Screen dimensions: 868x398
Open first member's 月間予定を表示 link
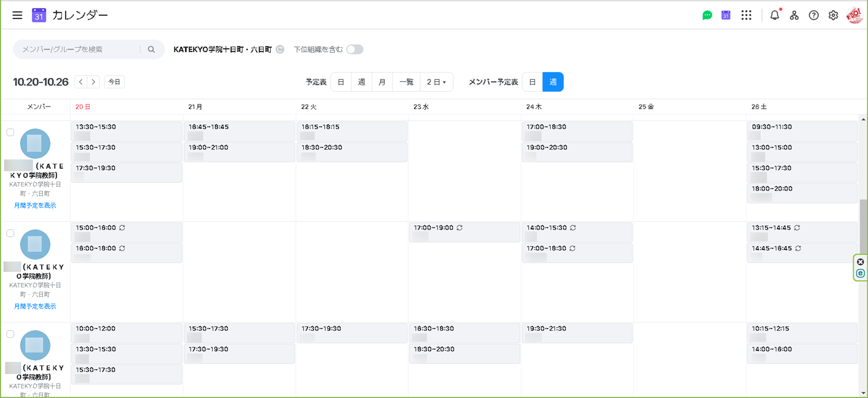pos(35,205)
